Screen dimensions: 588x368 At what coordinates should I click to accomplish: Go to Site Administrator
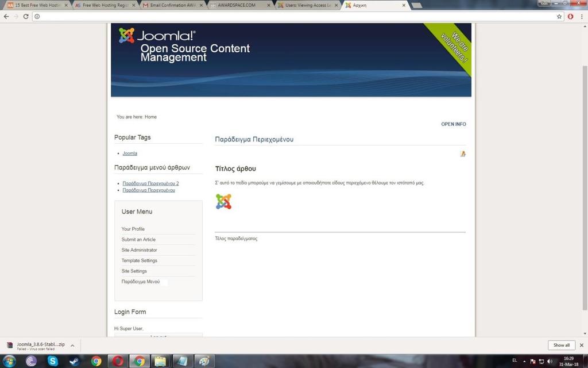click(x=139, y=250)
